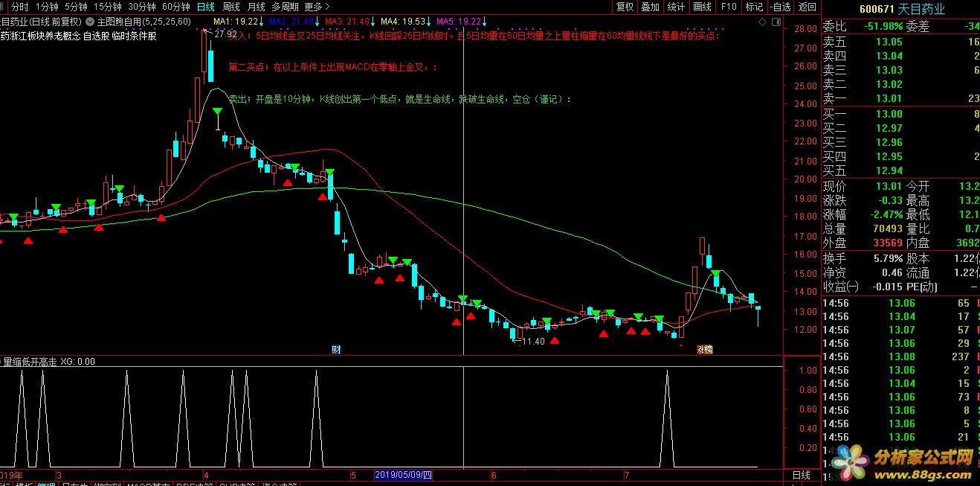The height and width of the screenshot is (486, 980).
Task: Click the 日线 period button beside date axis
Action: [x=802, y=475]
